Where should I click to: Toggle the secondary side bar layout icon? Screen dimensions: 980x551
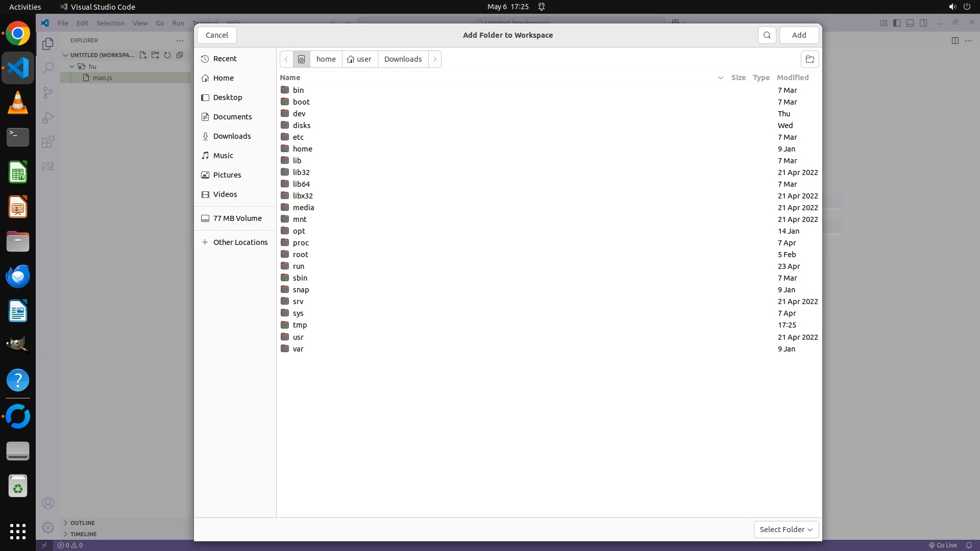923,23
